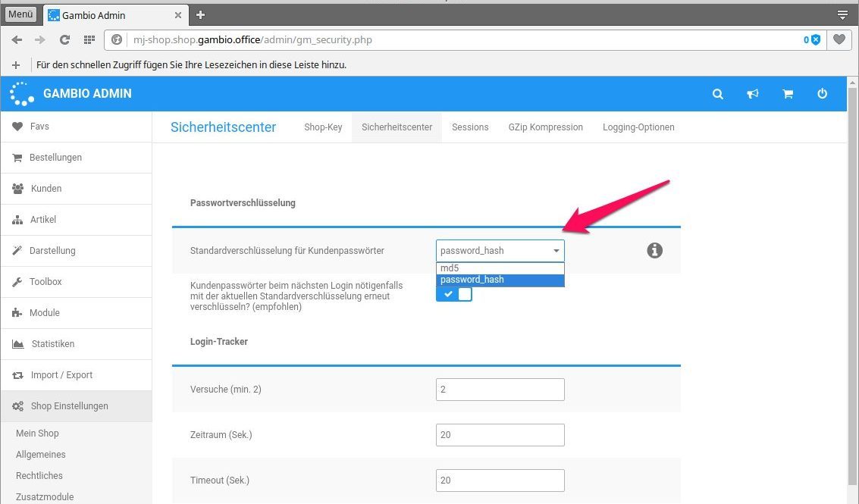Toggle re-encrypt customer passwords switch
Screen dimensions: 859x504
click(454, 294)
